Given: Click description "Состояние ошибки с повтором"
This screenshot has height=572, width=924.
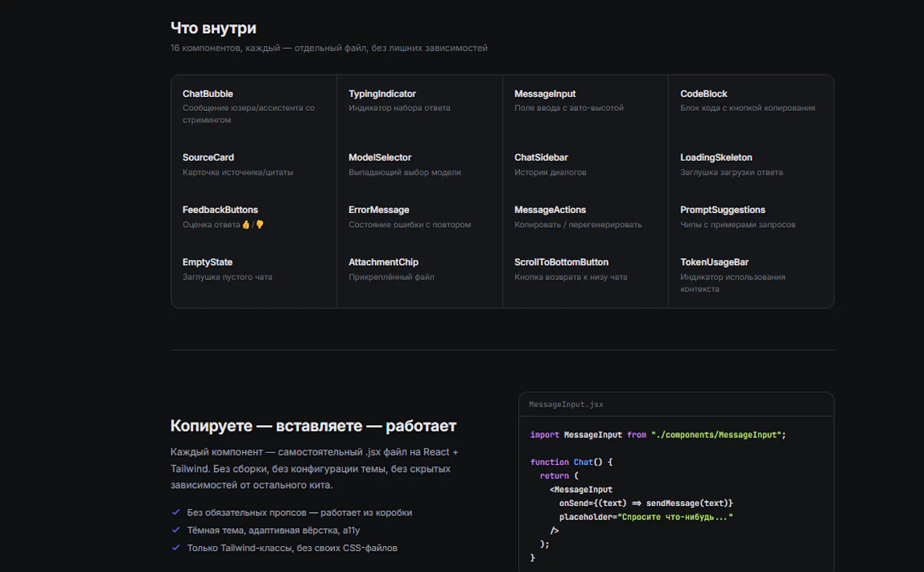Looking at the screenshot, I should coord(409,225).
